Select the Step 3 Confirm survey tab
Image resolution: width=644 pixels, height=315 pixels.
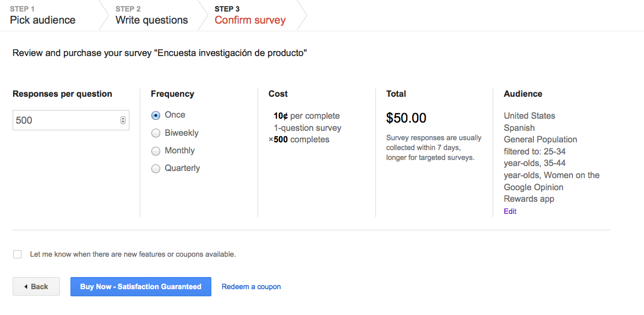click(250, 15)
